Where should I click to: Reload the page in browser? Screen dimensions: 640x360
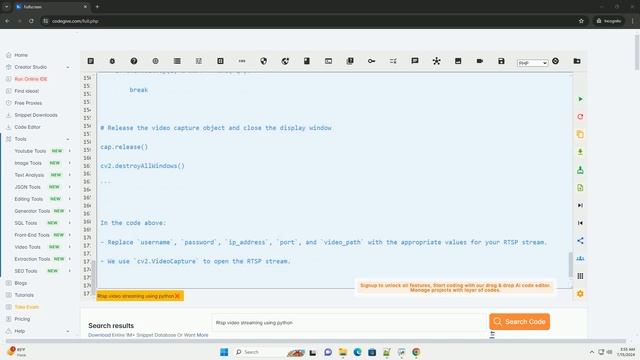click(31, 21)
